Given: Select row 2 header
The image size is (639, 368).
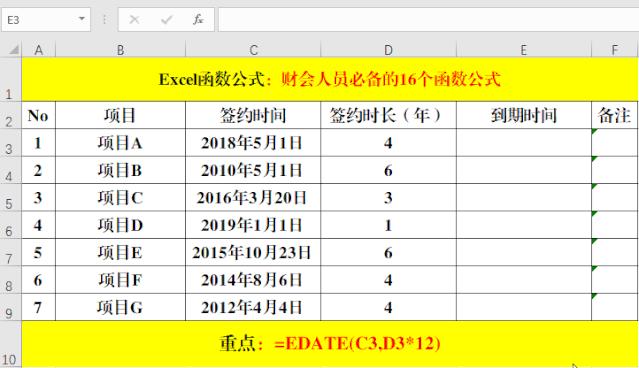Looking at the screenshot, I should [10, 115].
